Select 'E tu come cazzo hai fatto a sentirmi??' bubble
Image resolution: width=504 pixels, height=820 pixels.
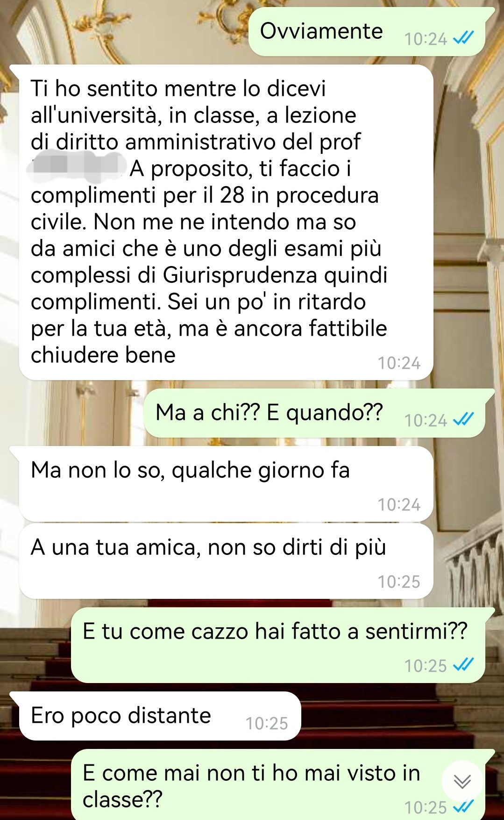[278, 645]
